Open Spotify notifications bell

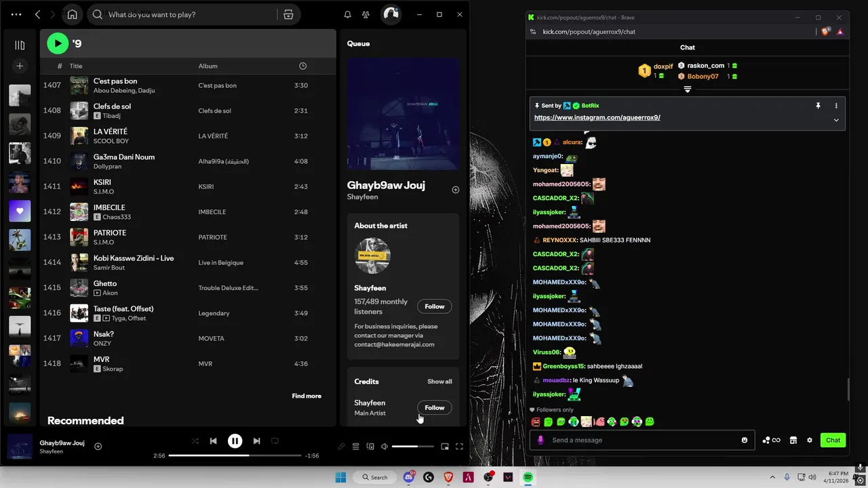point(347,14)
